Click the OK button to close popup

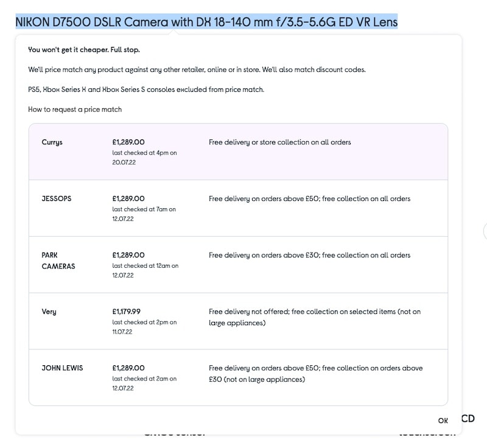coord(443,421)
